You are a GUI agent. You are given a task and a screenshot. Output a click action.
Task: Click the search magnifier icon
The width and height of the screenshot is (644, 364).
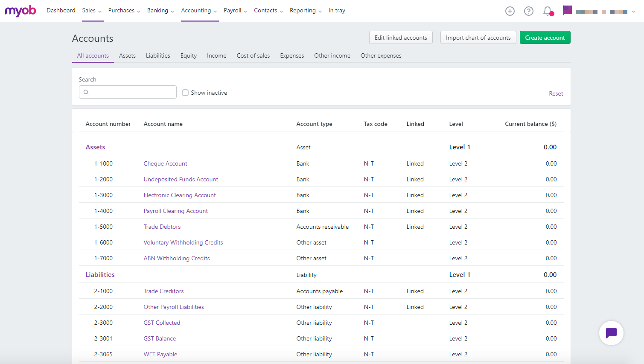coord(86,92)
